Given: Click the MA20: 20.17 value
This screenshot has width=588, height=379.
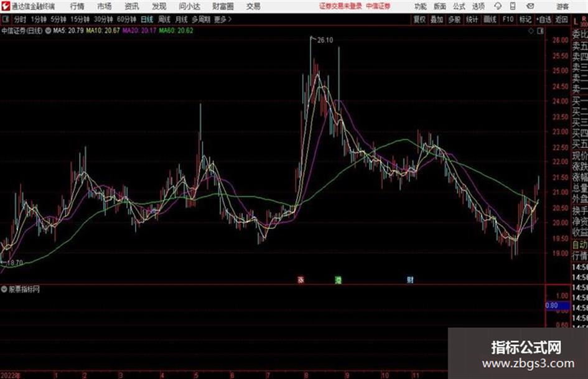Looking at the screenshot, I should tap(139, 30).
